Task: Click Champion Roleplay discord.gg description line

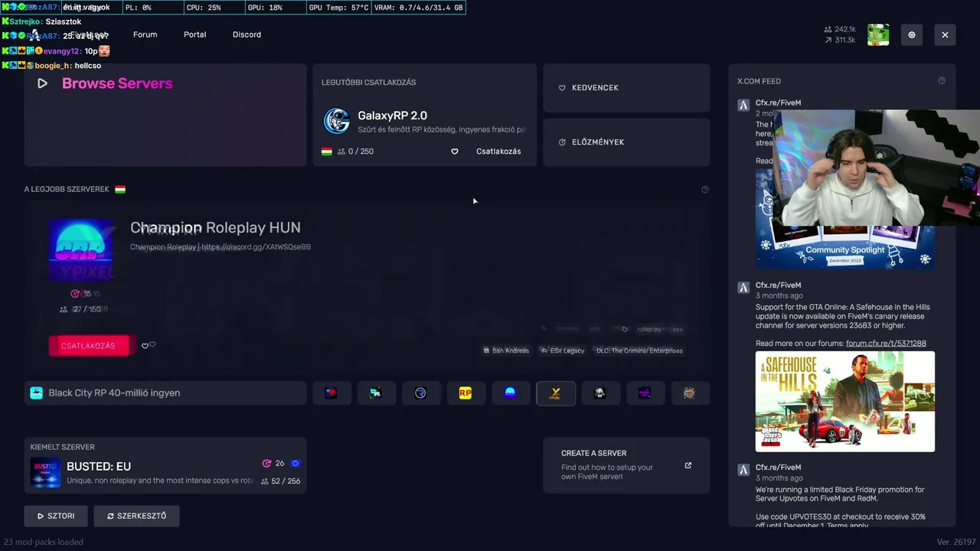Action: pyautogui.click(x=220, y=247)
